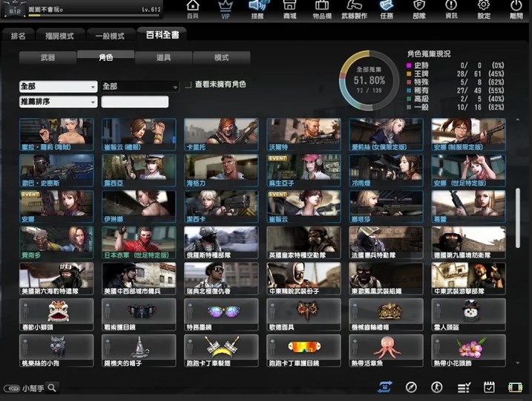
Task: Select the 角色 sub-tab
Action: (x=106, y=57)
